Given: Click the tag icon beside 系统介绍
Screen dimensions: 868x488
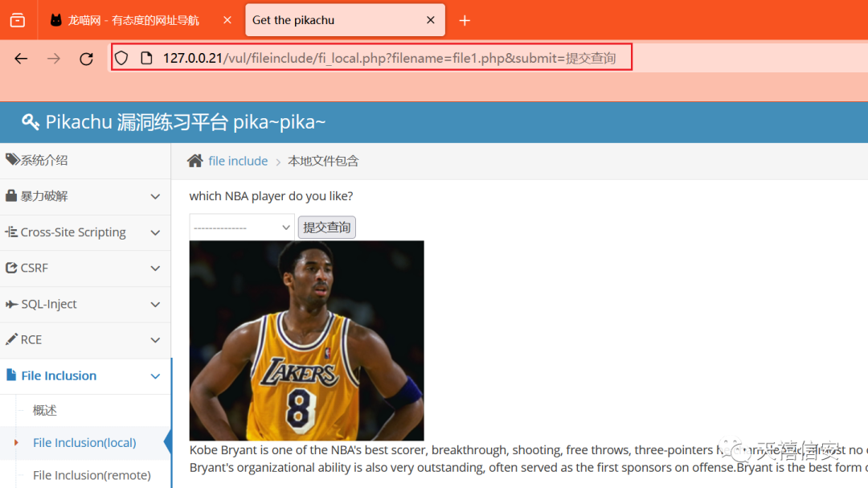Looking at the screenshot, I should tap(12, 160).
